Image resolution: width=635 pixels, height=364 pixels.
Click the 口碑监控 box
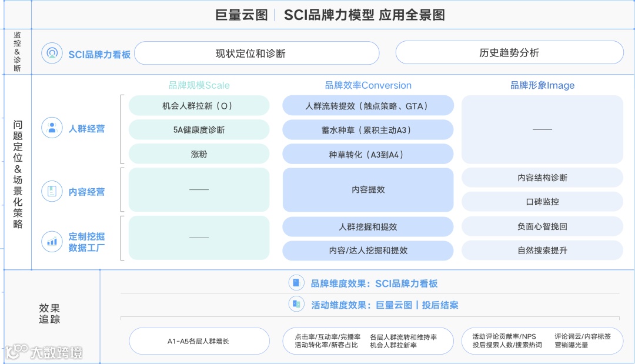[542, 202]
